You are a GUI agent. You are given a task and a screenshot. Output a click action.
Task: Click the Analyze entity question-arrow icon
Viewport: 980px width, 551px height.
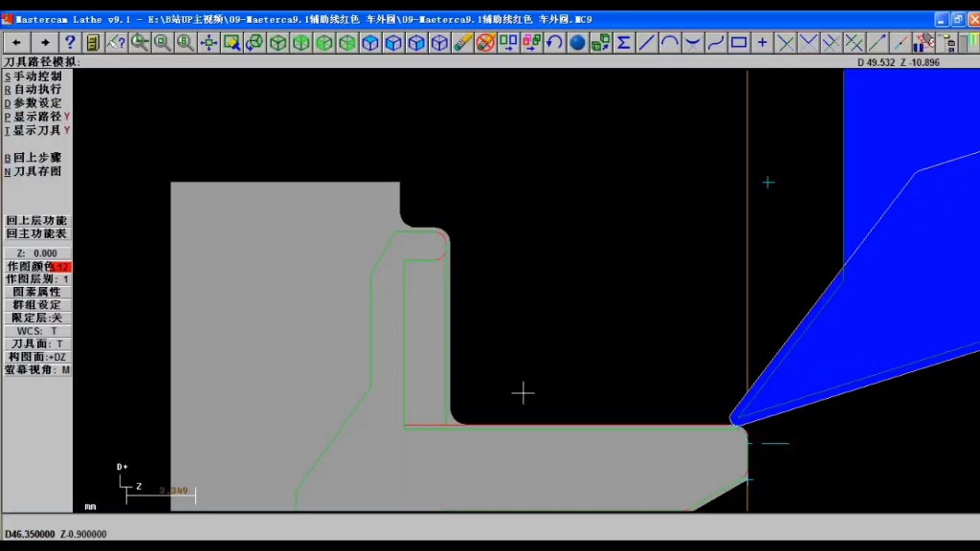tap(116, 42)
